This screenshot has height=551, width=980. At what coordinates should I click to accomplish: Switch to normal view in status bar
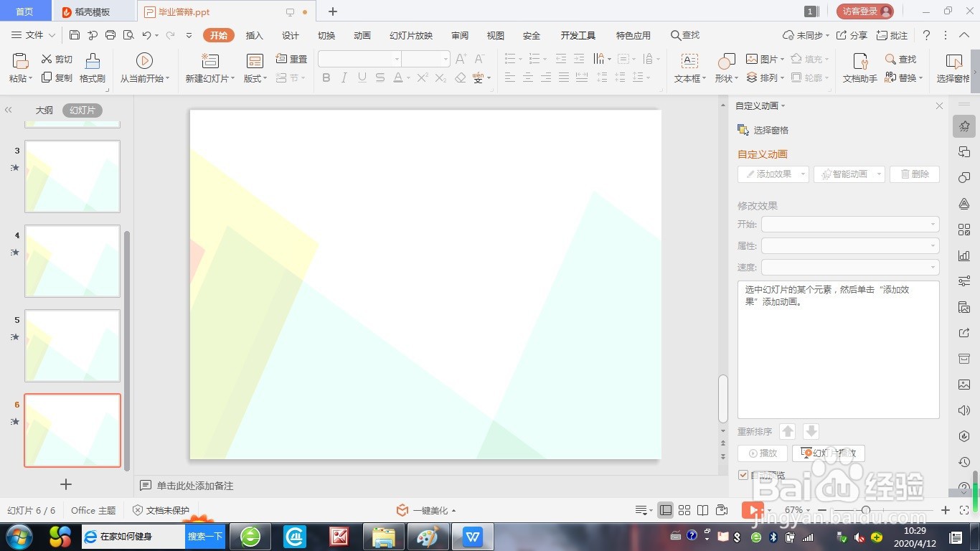[x=666, y=510]
